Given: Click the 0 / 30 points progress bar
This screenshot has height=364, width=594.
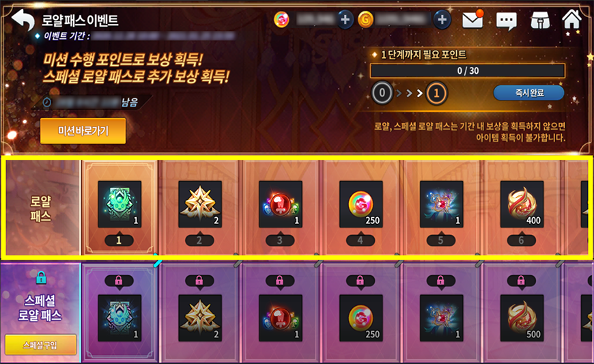Looking at the screenshot, I should pyautogui.click(x=468, y=71).
